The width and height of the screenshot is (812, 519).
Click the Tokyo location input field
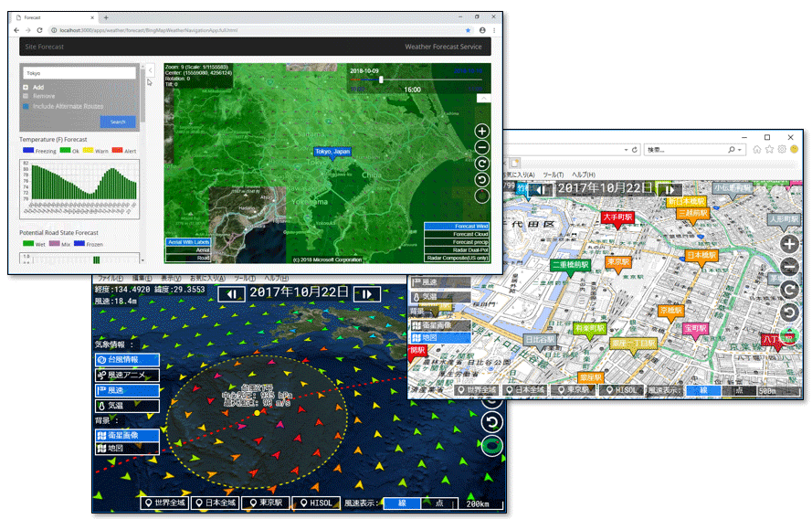click(79, 72)
